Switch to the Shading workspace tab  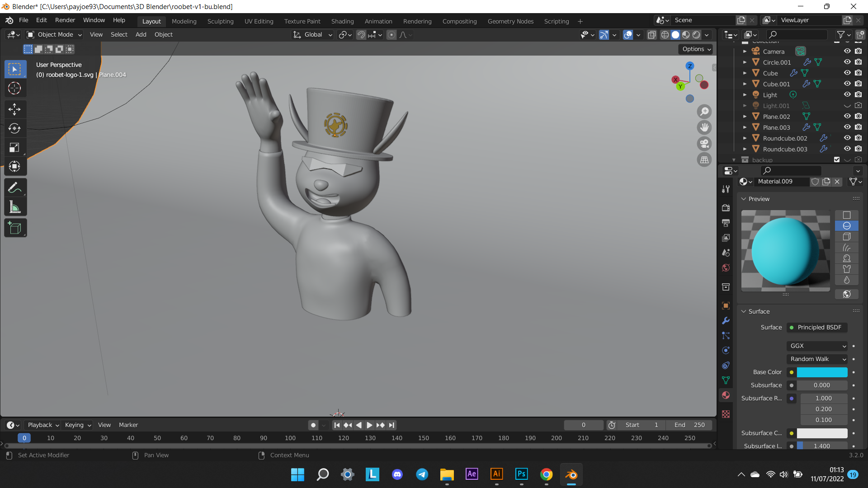coord(342,21)
